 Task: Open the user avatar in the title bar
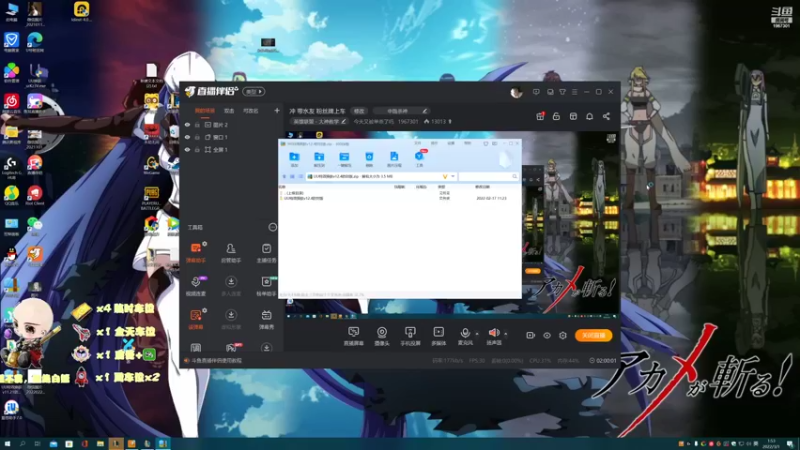tap(516, 92)
